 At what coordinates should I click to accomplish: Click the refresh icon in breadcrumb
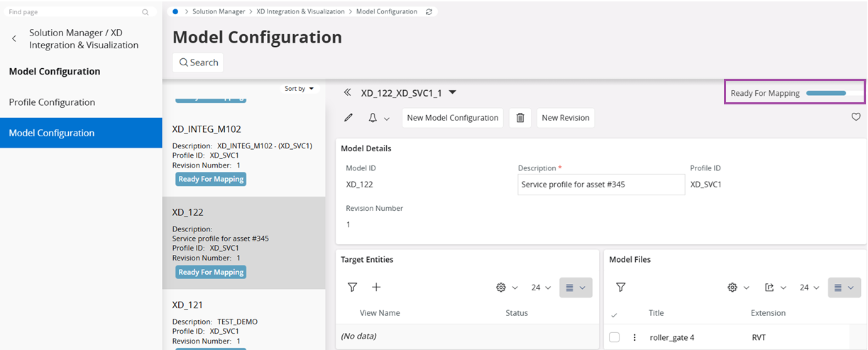(428, 12)
